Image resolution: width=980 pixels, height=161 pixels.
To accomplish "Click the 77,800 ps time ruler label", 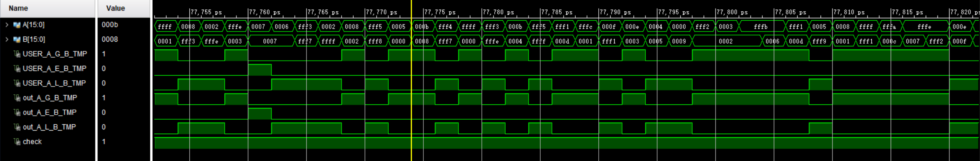I will pyautogui.click(x=732, y=12).
